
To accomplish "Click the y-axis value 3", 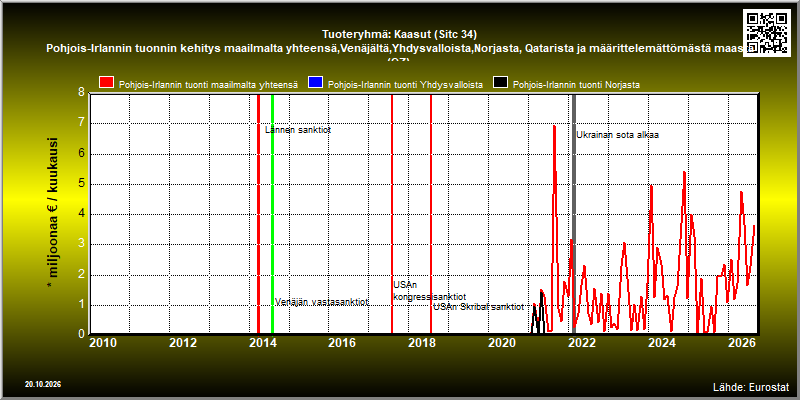I will 81,245.
